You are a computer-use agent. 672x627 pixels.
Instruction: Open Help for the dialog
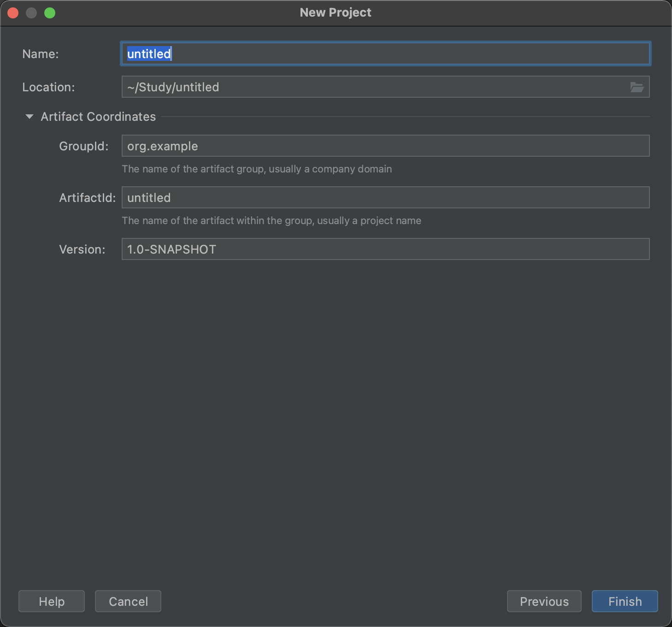[52, 601]
